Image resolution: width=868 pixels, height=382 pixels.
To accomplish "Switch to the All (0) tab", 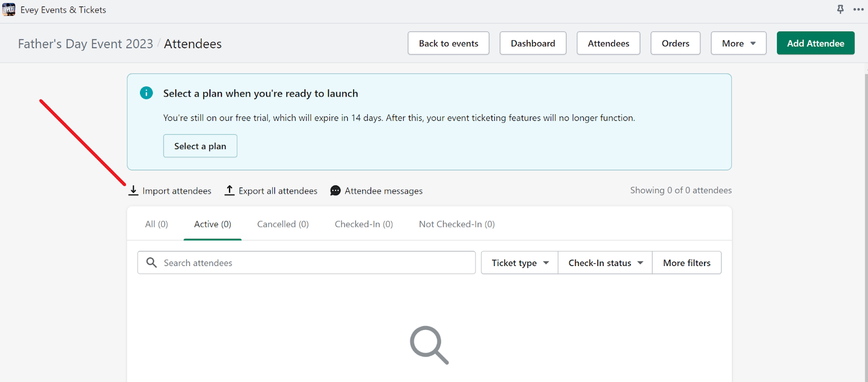I will tap(157, 224).
